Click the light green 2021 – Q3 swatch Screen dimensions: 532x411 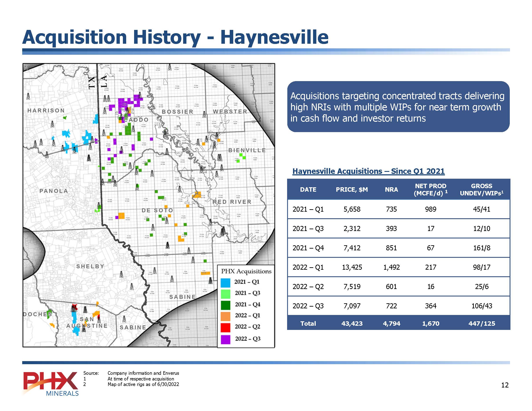(x=225, y=294)
